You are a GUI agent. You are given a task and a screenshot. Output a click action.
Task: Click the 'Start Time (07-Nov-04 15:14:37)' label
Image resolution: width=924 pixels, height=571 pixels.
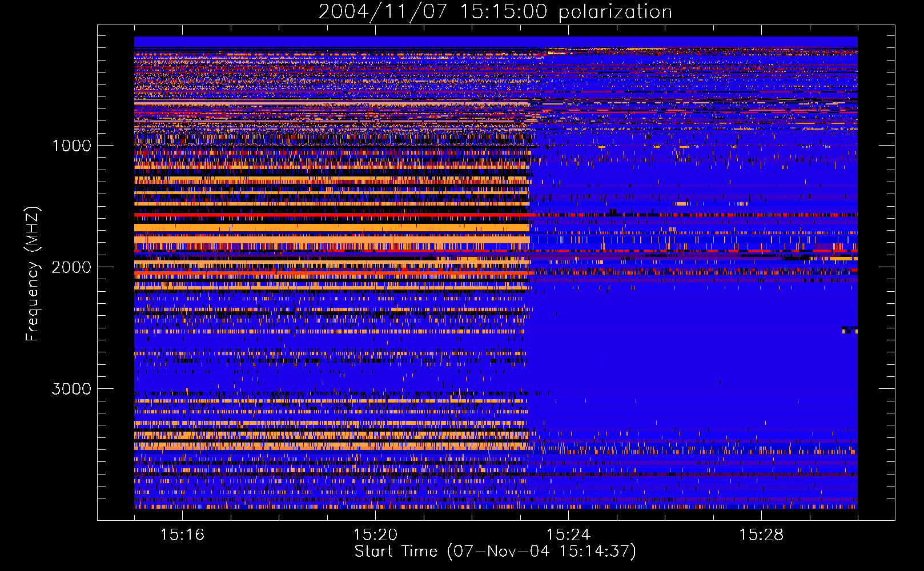(495, 552)
